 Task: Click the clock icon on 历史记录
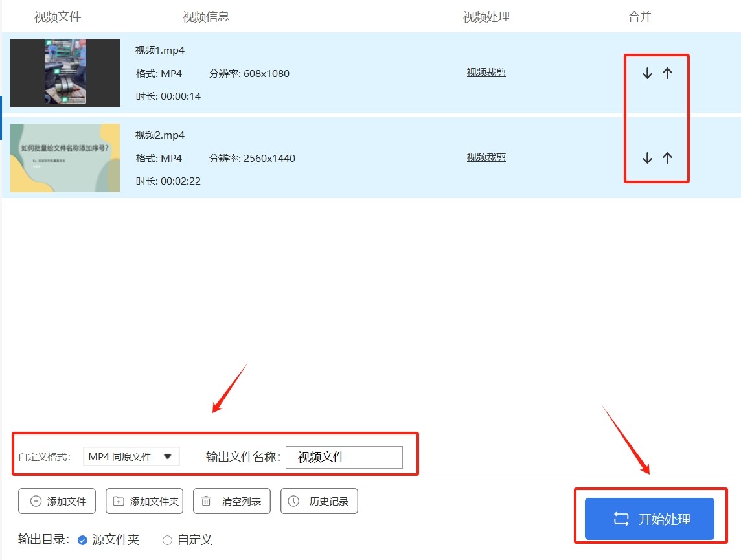293,501
